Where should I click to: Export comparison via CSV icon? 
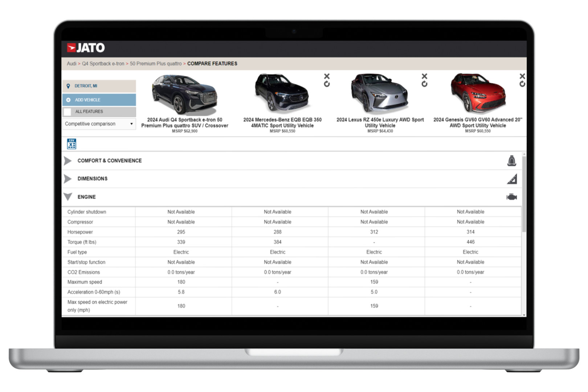click(72, 144)
